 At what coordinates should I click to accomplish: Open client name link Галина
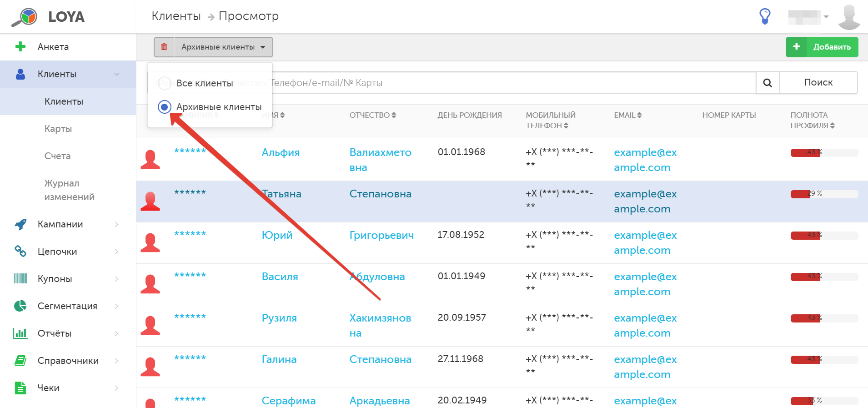[279, 359]
